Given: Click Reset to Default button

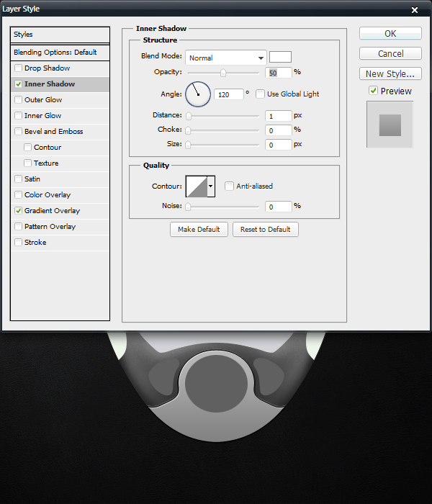Looking at the screenshot, I should [x=266, y=229].
